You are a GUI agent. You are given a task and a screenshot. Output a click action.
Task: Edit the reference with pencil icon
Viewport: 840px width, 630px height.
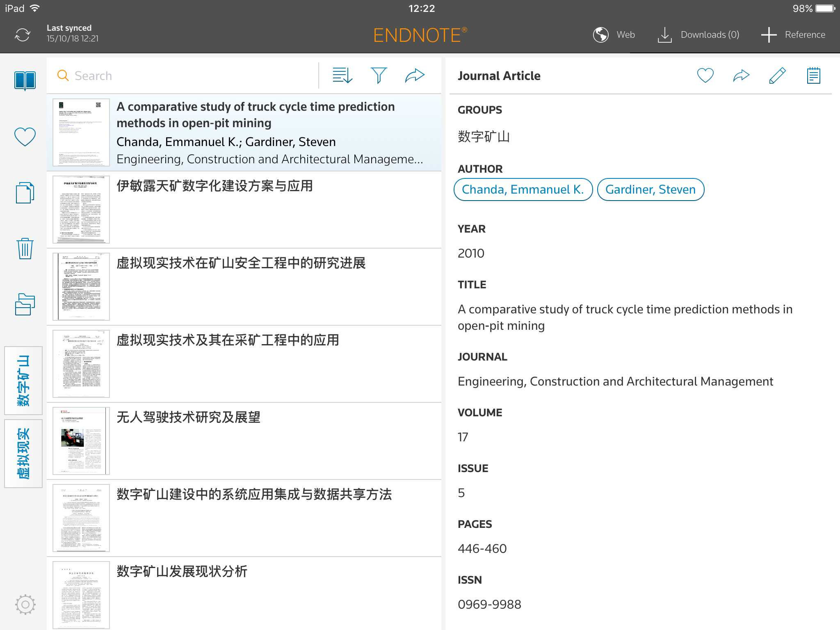click(777, 75)
